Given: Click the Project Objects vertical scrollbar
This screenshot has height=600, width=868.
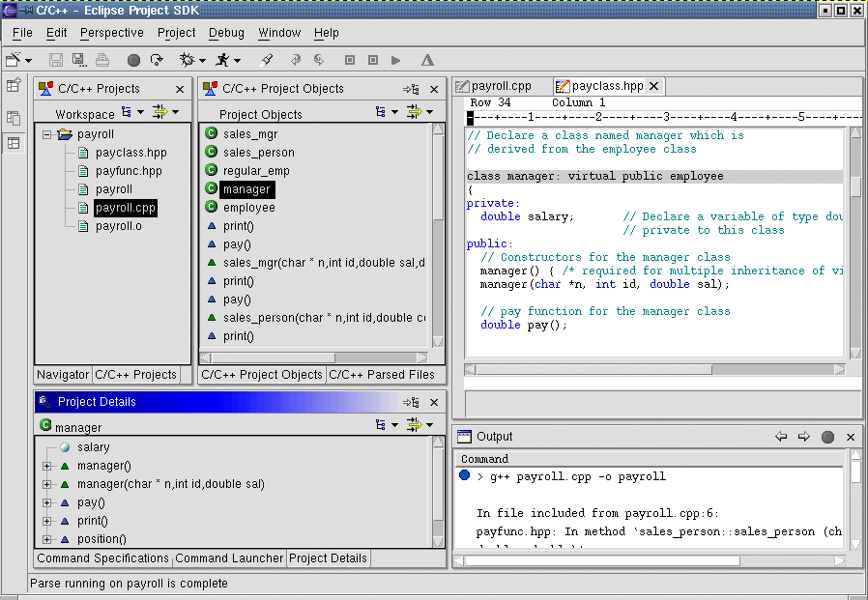Looking at the screenshot, I should click(x=438, y=235).
